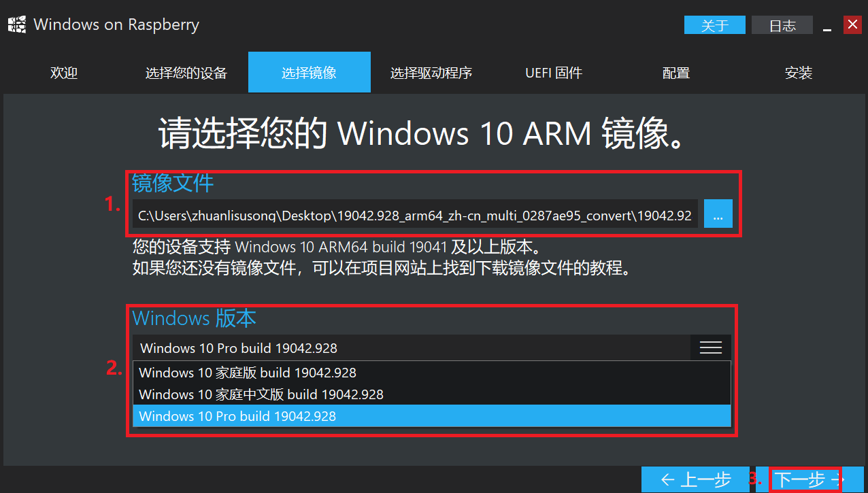
Task: Pick highlighted Windows 10 Pro build 19042.928 option
Action: tap(432, 416)
